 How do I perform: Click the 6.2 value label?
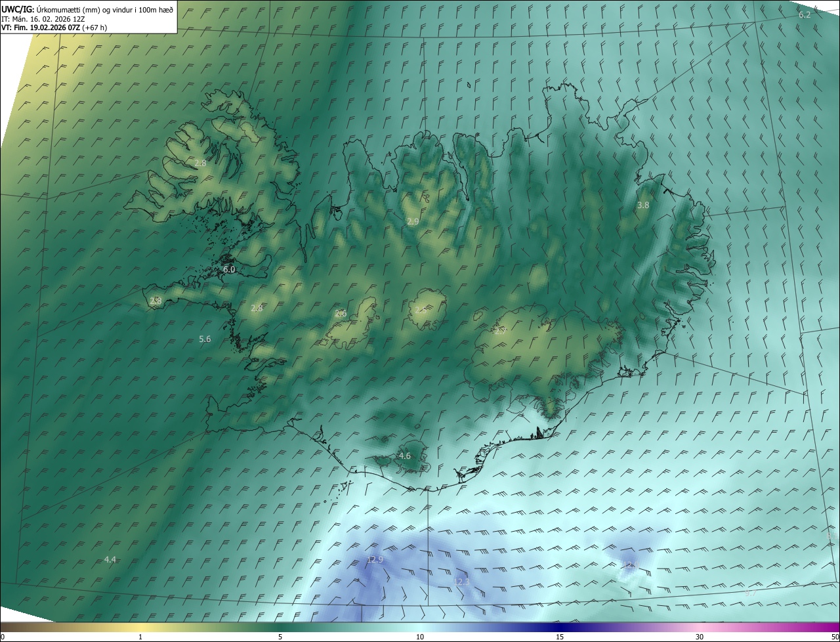click(x=805, y=14)
